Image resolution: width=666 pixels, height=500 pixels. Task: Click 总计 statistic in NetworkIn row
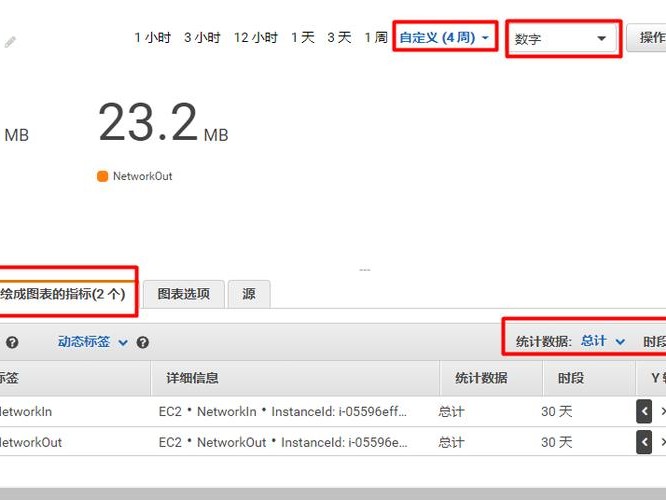click(452, 412)
